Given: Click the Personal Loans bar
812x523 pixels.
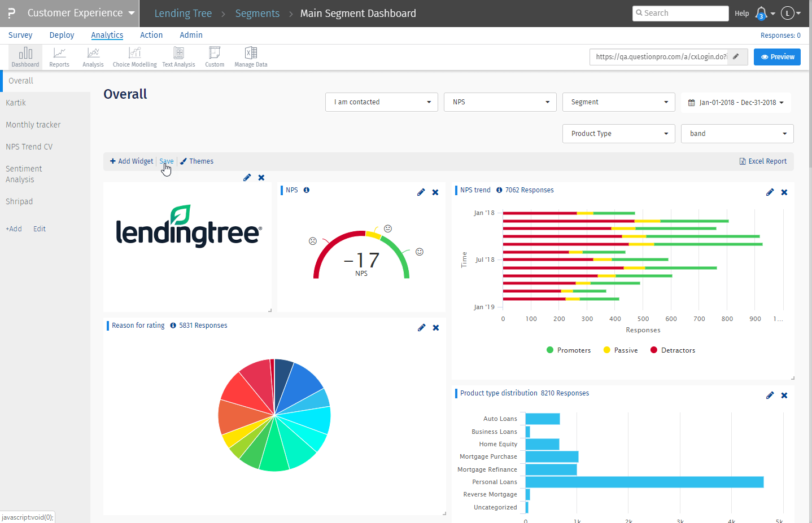Looking at the screenshot, I should pyautogui.click(x=644, y=482).
